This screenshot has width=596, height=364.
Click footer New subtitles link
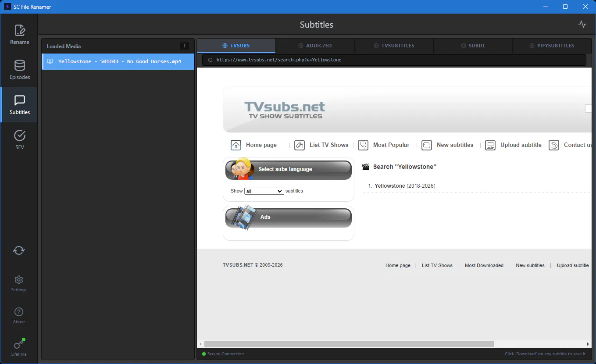530,265
